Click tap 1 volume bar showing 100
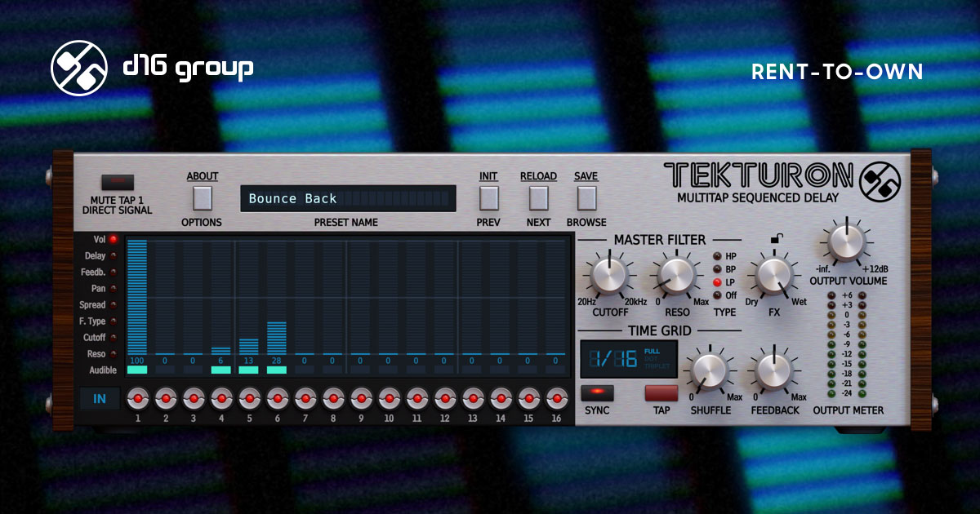The height and width of the screenshot is (514, 980). coord(138,297)
